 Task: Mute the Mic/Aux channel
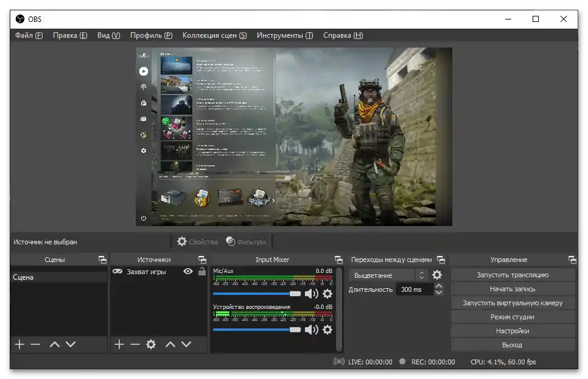click(x=311, y=294)
